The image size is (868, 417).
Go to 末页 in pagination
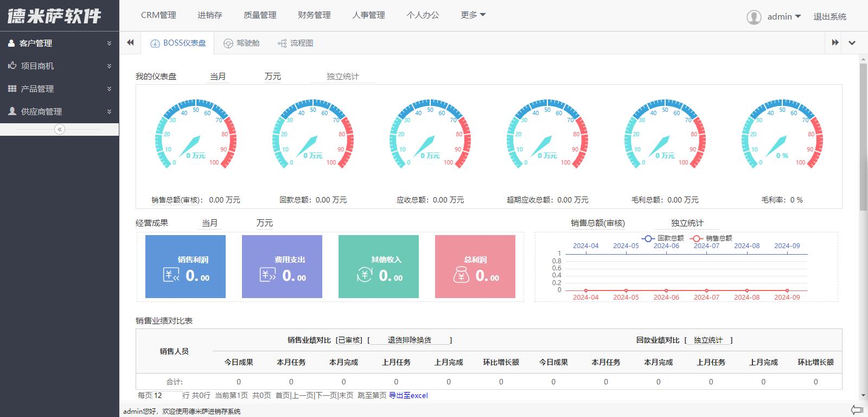[346, 395]
